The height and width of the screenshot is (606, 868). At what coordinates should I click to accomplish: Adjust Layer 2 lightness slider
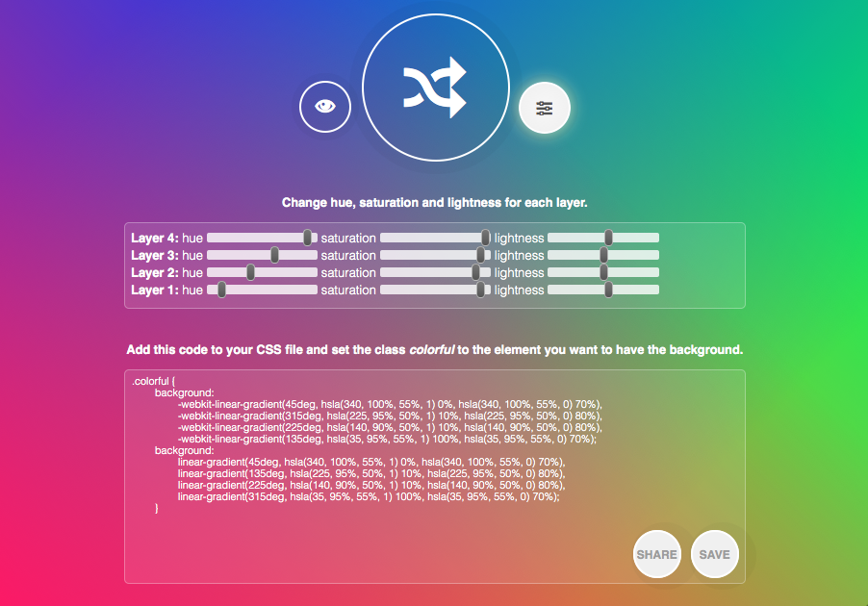(x=603, y=272)
